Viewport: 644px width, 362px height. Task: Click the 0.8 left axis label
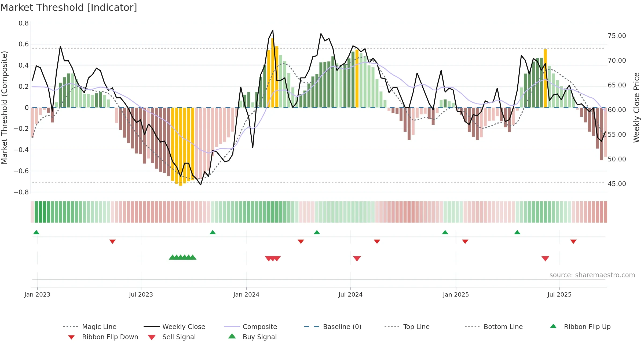click(x=24, y=23)
